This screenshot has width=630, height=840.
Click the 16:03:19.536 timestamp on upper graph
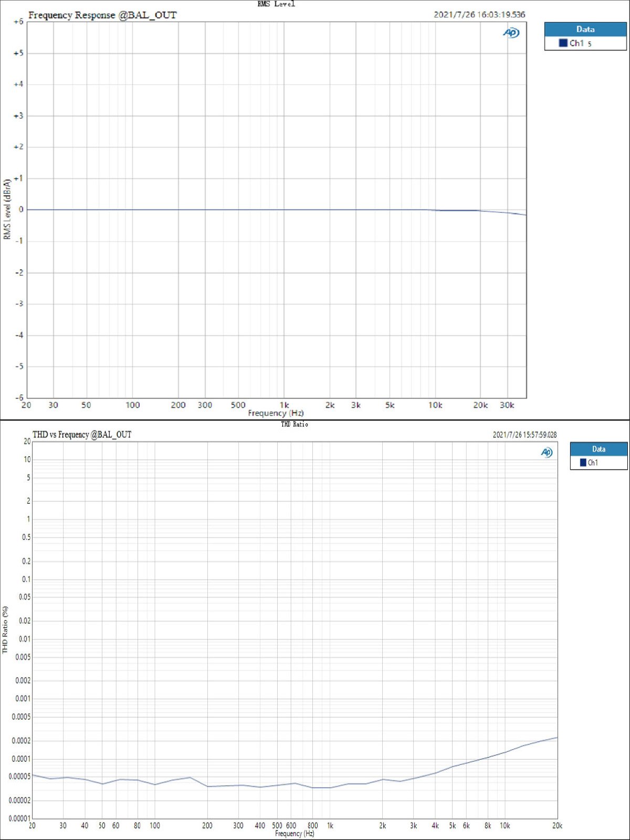tap(479, 15)
